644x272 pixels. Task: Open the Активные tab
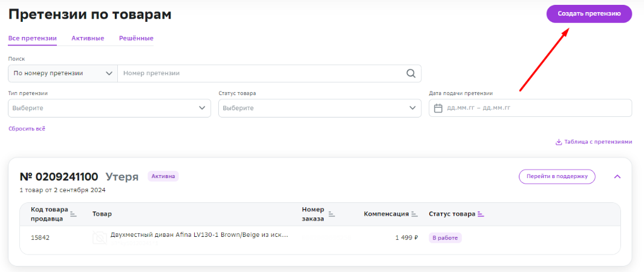coord(88,38)
